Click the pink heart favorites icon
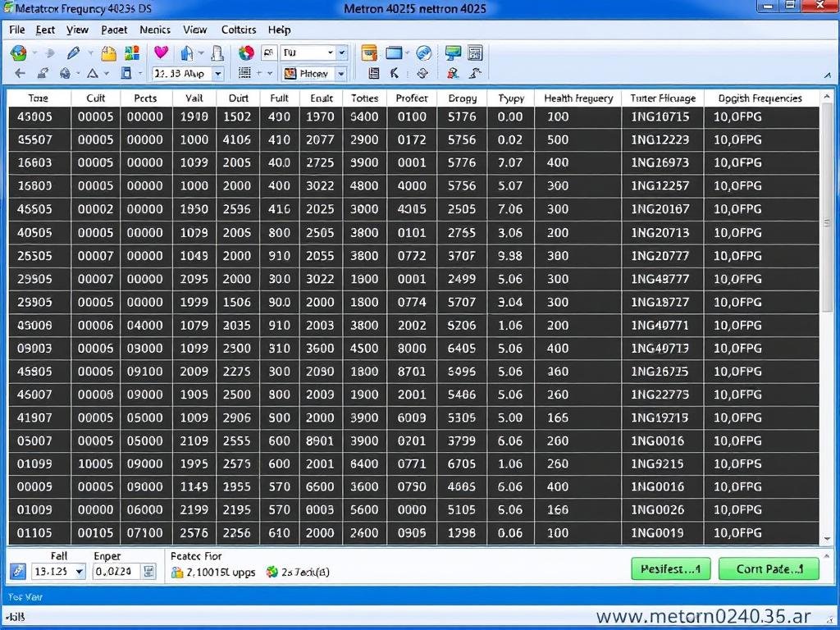Screen dimensions: 840x630 [x=161, y=51]
